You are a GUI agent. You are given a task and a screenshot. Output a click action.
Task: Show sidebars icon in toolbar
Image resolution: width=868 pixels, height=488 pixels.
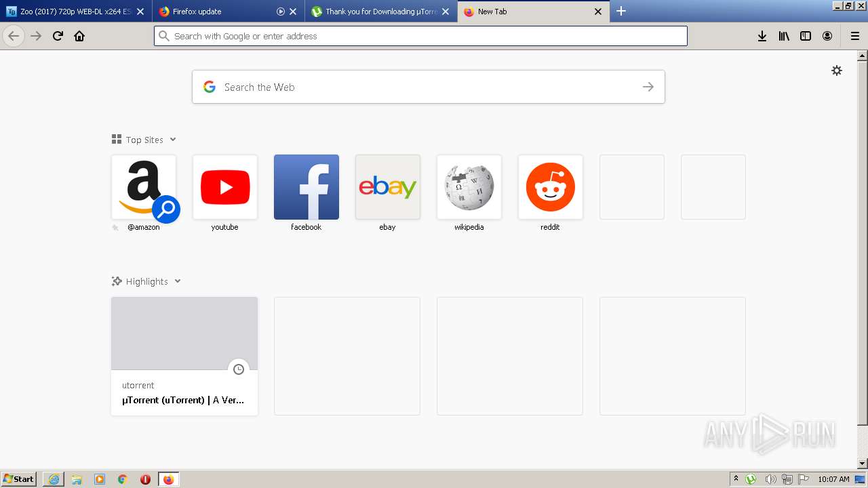point(806,36)
